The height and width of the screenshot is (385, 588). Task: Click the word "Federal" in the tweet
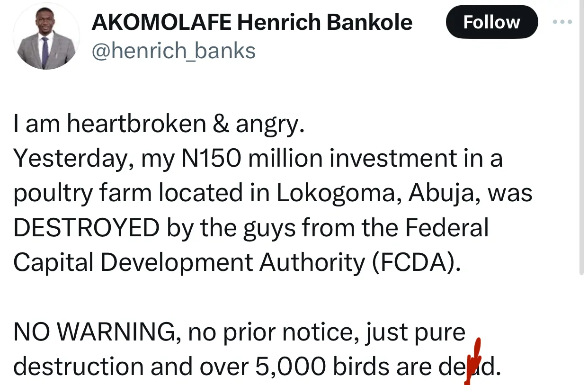tap(446, 228)
